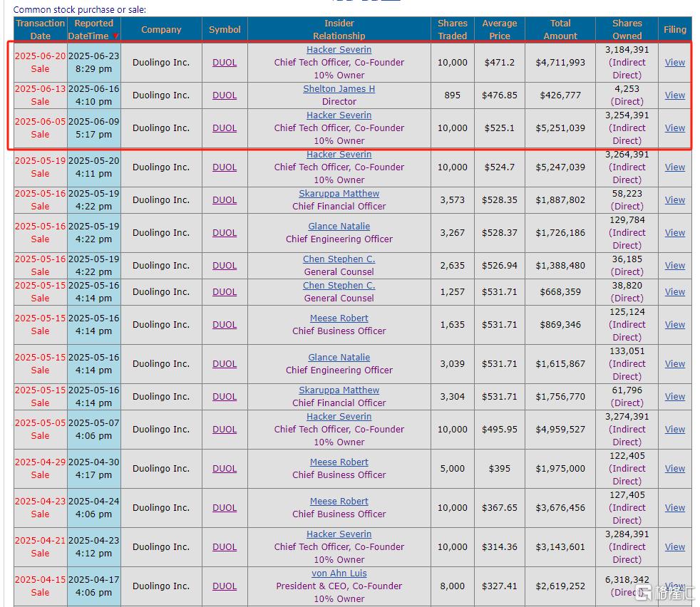Click the DUOL symbol in the 2025-04-23 row
This screenshot has width=700, height=607.
[225, 508]
